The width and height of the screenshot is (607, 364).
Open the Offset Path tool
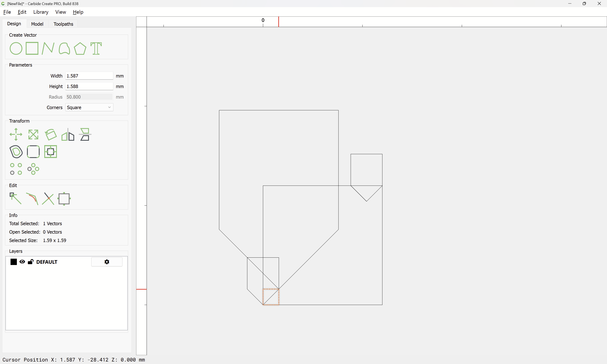16,152
